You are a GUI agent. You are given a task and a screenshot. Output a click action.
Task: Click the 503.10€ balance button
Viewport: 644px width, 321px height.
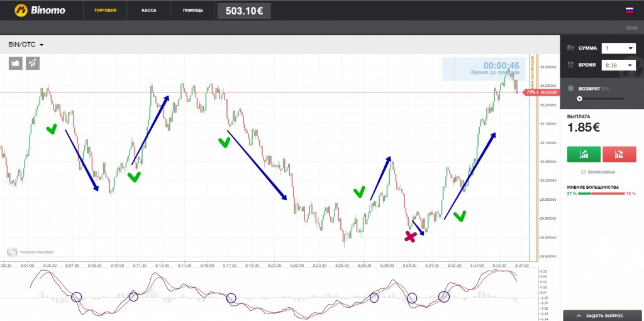[x=244, y=11]
